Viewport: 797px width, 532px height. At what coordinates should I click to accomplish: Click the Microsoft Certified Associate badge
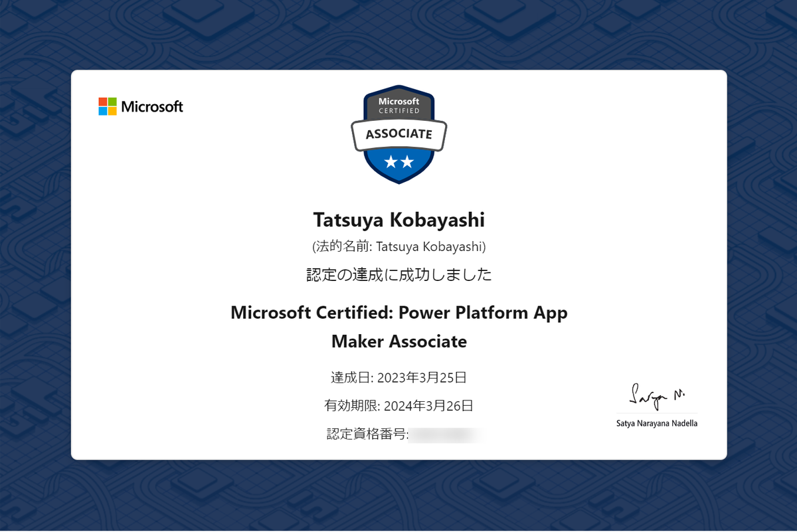[398, 135]
